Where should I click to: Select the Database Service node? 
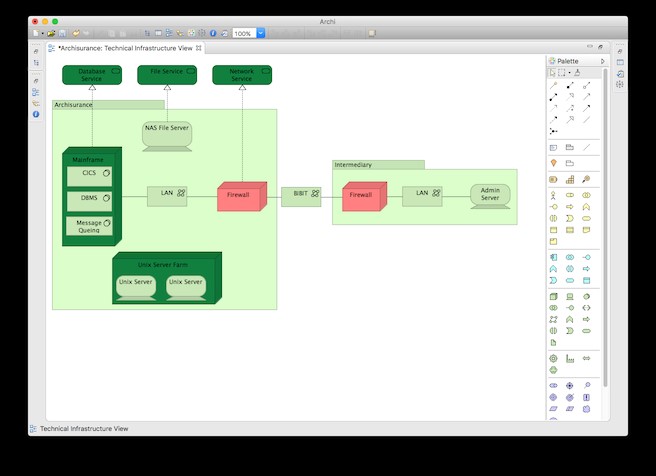coord(91,75)
